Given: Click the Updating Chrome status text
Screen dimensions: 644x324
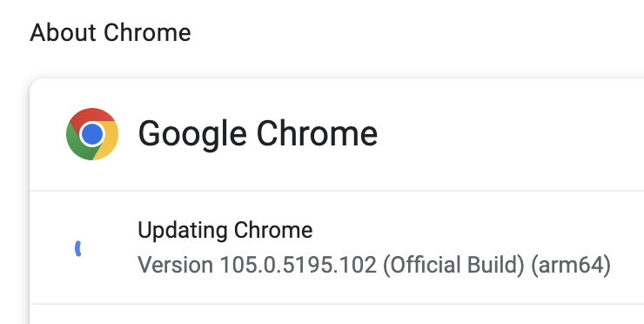Looking at the screenshot, I should [x=225, y=230].
